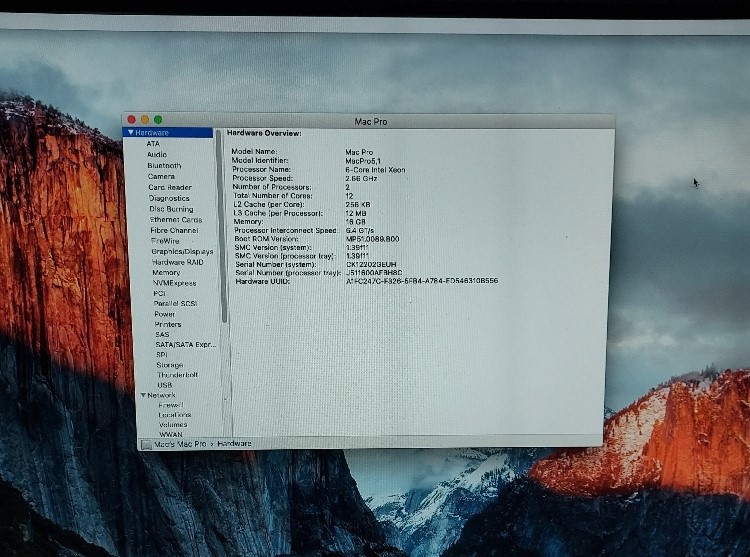Click the Total Number of Cores label
750x557 pixels.
click(x=273, y=196)
